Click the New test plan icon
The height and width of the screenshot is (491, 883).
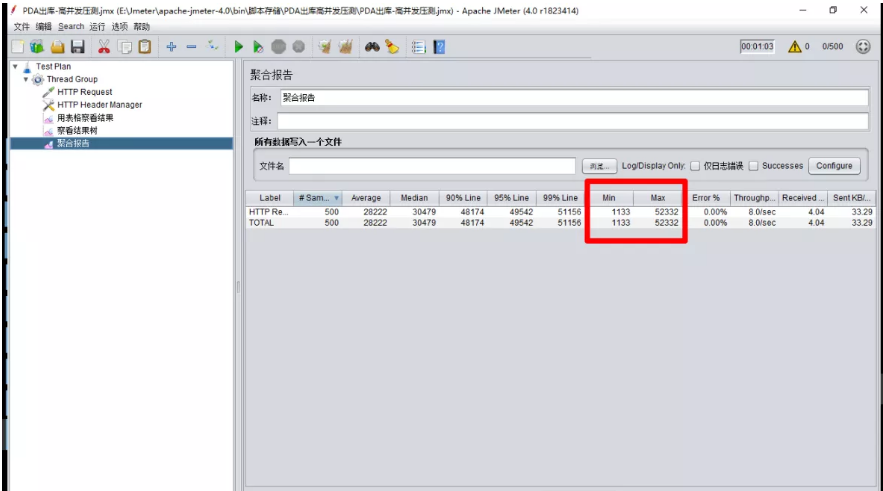(17, 47)
